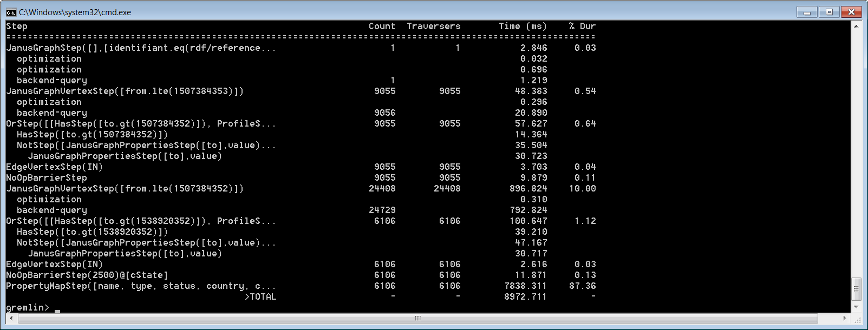Click time value 1.219 backend-query row
This screenshot has height=330, width=868.
coord(533,80)
